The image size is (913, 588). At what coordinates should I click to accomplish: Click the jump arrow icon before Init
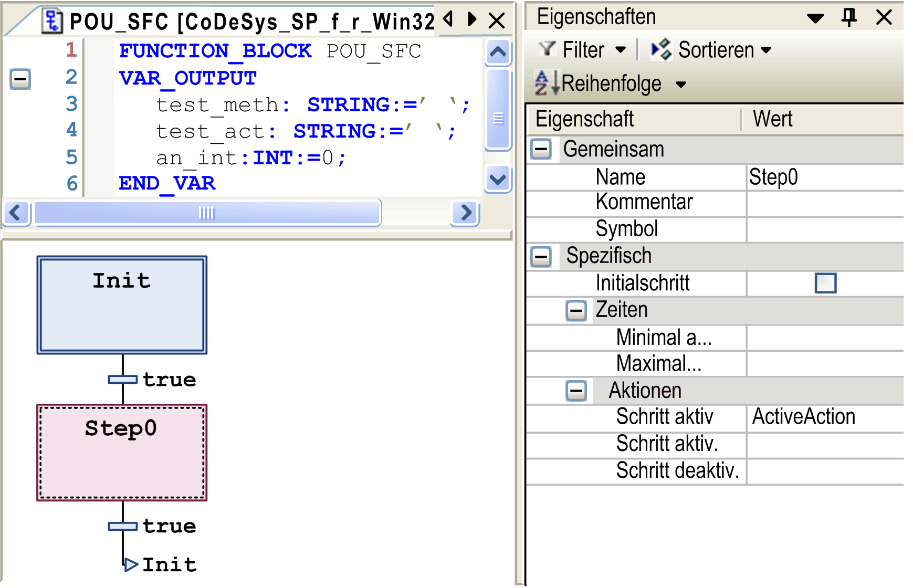tap(130, 564)
